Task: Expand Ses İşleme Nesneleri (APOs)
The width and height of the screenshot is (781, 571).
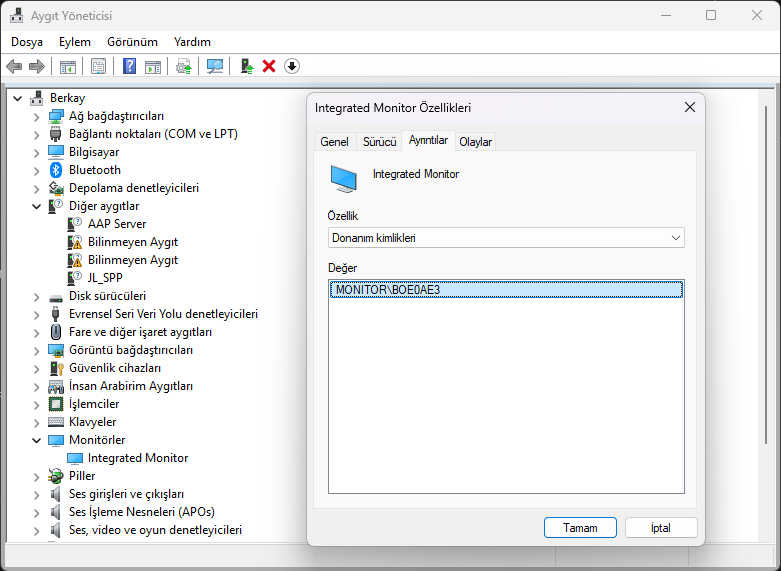Action: [x=36, y=512]
